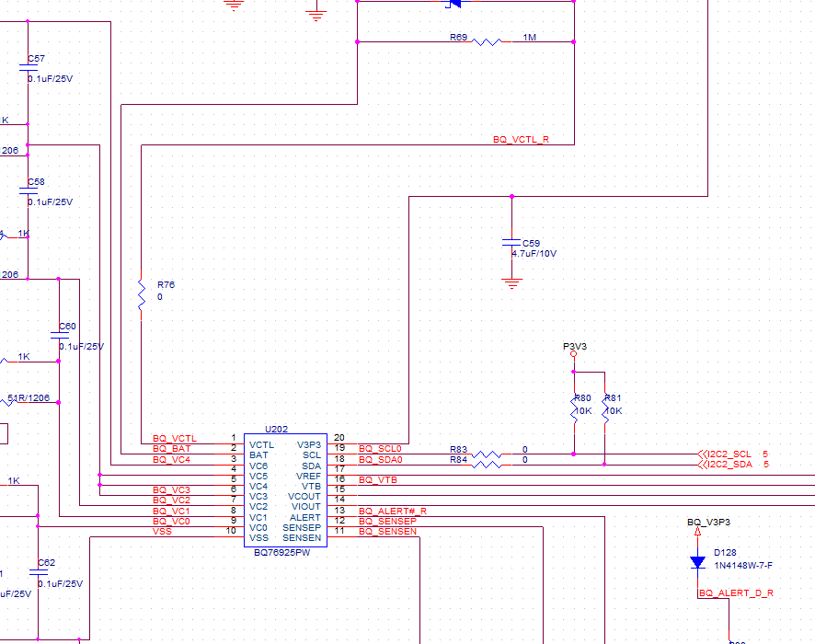The height and width of the screenshot is (644, 815).
Task: Select the BQ_VTB net label
Action: pyautogui.click(x=378, y=479)
